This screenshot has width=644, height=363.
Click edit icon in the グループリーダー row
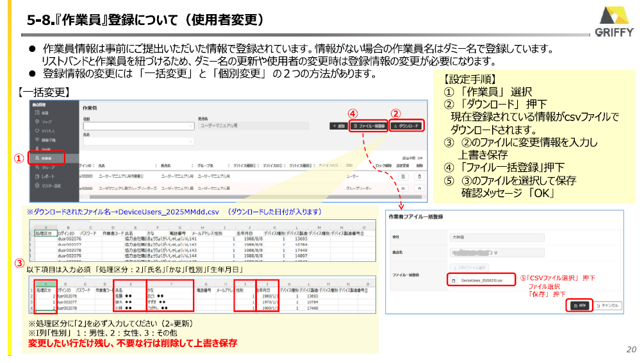click(x=403, y=189)
